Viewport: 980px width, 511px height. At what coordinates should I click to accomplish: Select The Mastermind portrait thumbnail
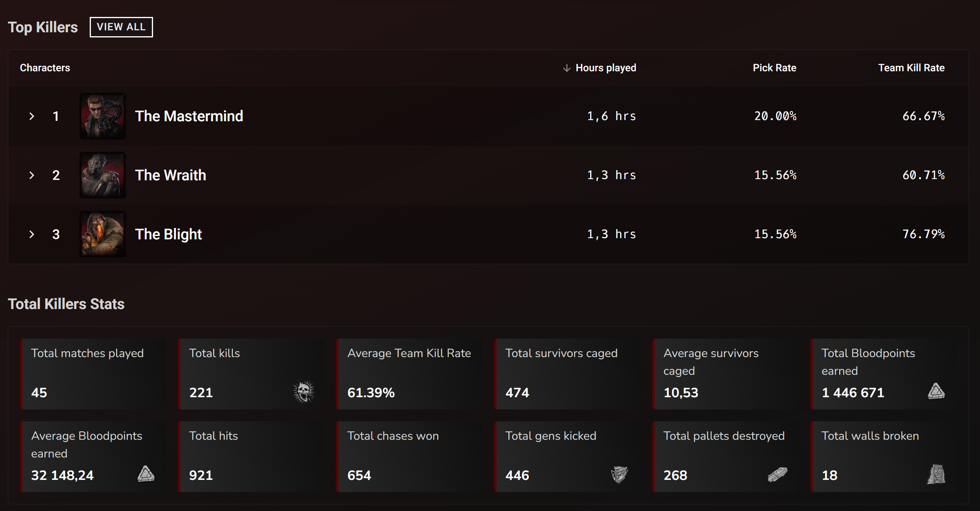[102, 116]
